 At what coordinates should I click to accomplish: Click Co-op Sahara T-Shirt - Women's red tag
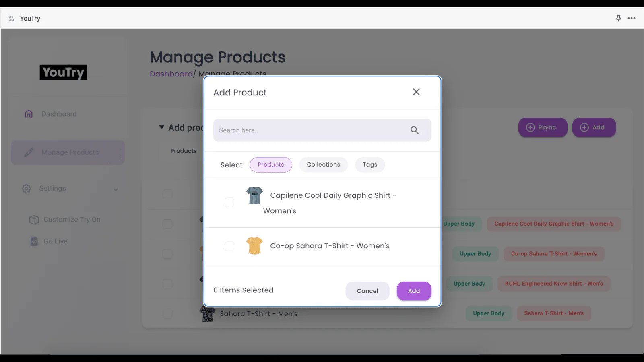(554, 254)
